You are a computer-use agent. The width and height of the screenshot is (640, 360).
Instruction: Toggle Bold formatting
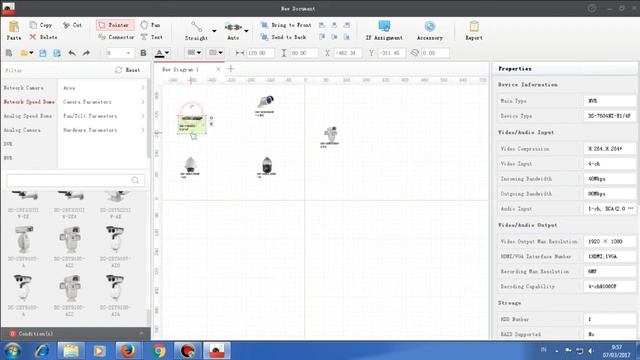click(143, 53)
